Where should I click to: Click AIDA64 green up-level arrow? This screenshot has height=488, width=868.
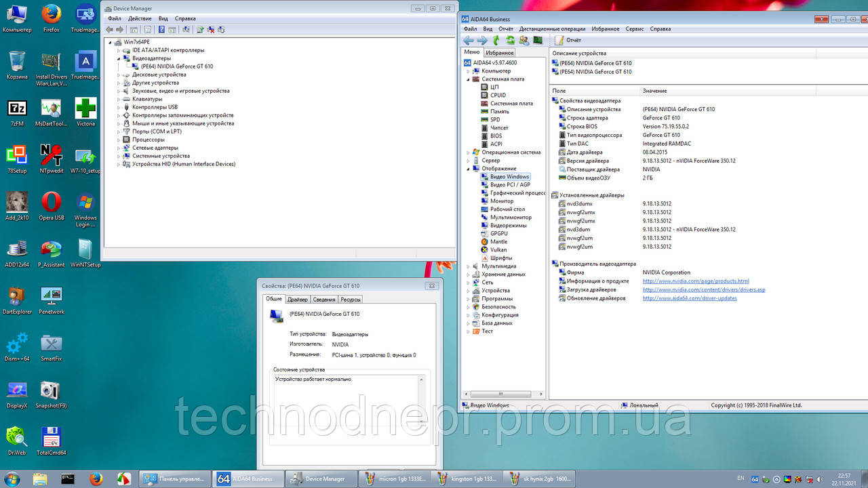tap(496, 41)
